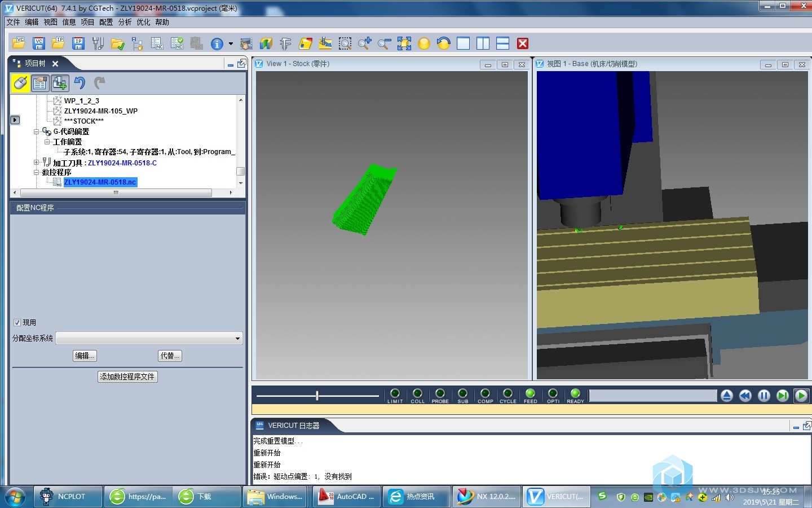Open a VC project file from toolbar
This screenshot has width=812, height=508.
[19, 43]
